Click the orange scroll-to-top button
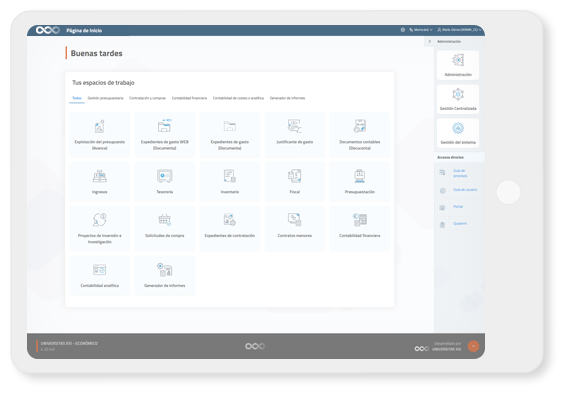 pos(473,346)
